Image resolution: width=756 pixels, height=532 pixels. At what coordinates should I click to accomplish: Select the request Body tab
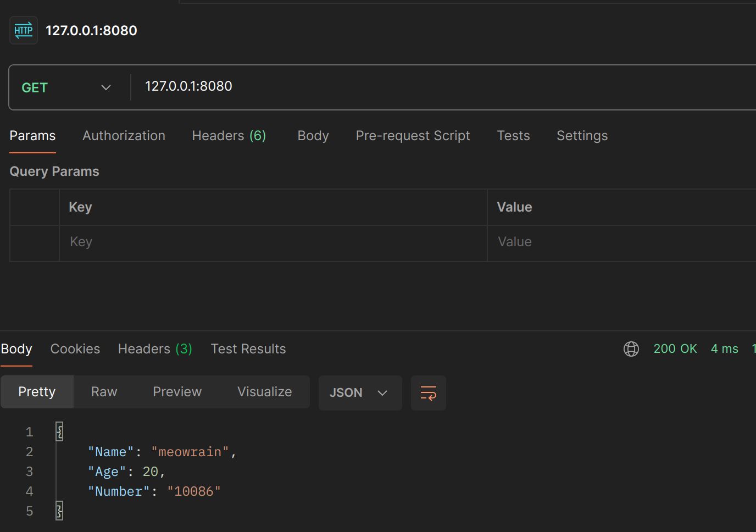tap(313, 136)
